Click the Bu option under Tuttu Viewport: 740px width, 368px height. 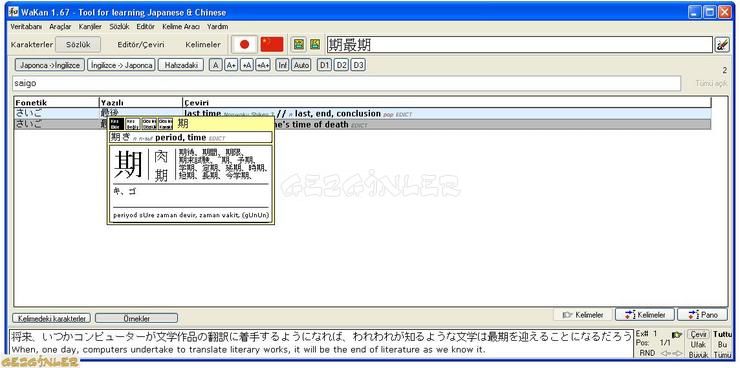[x=722, y=344]
